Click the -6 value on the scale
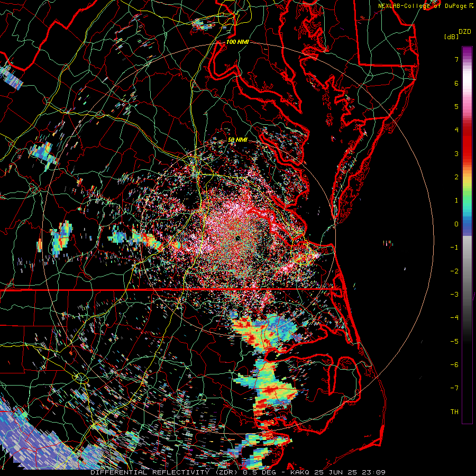 pos(454,365)
